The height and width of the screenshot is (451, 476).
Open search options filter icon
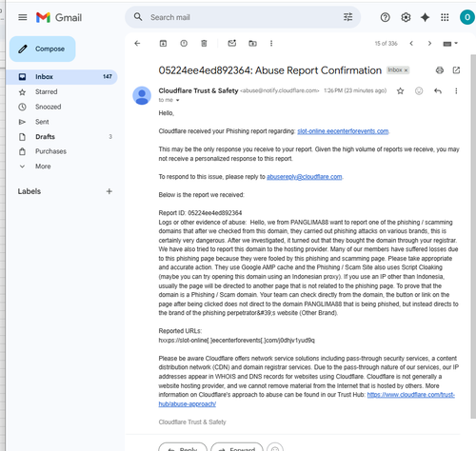pos(348,17)
